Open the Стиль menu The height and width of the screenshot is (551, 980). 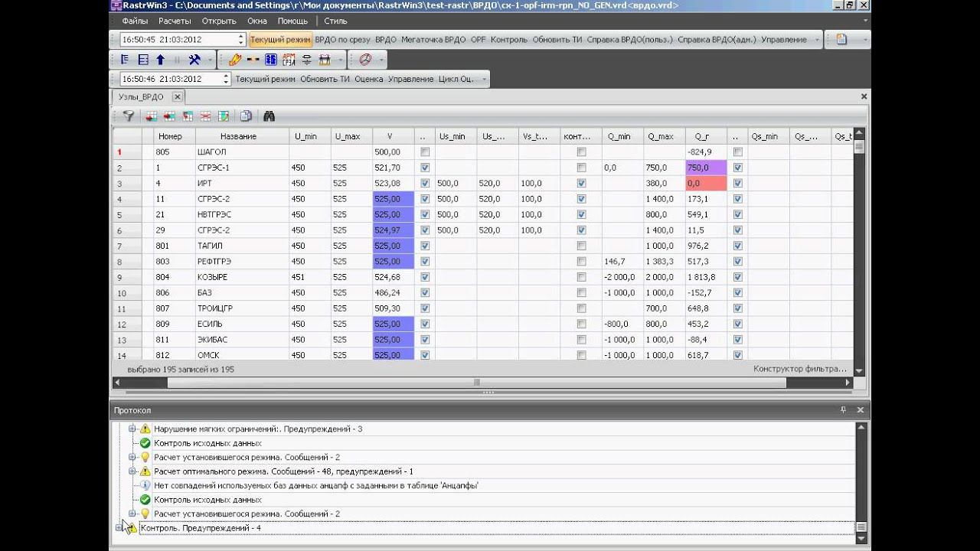tap(335, 21)
